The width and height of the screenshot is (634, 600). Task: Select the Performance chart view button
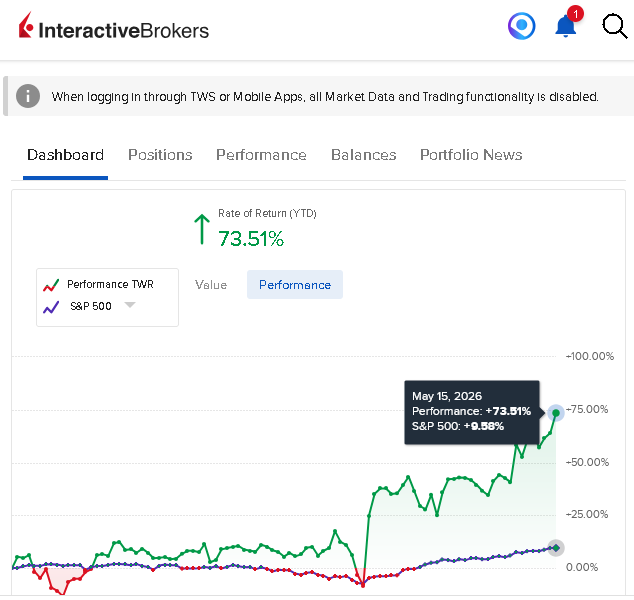click(x=295, y=285)
